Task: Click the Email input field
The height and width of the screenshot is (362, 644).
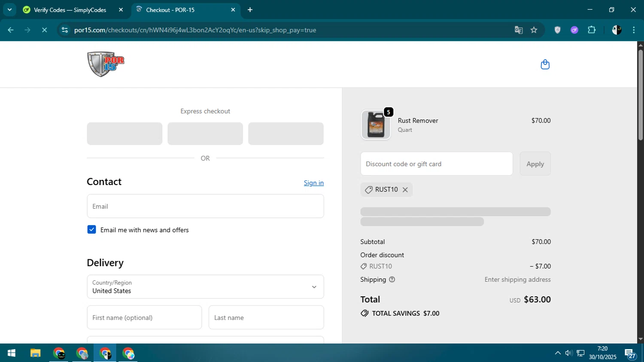Action: click(x=205, y=206)
